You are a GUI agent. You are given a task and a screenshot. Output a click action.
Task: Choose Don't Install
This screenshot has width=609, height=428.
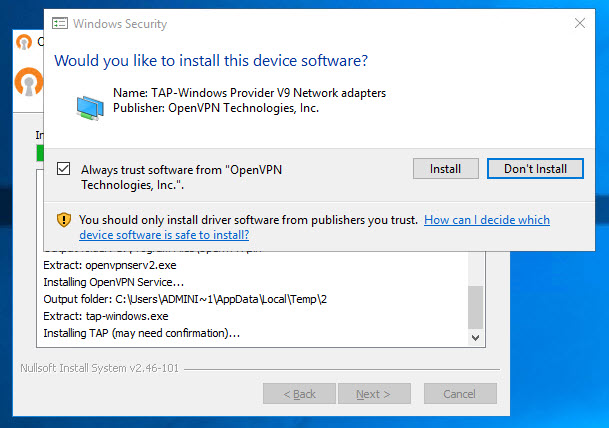[x=535, y=169]
